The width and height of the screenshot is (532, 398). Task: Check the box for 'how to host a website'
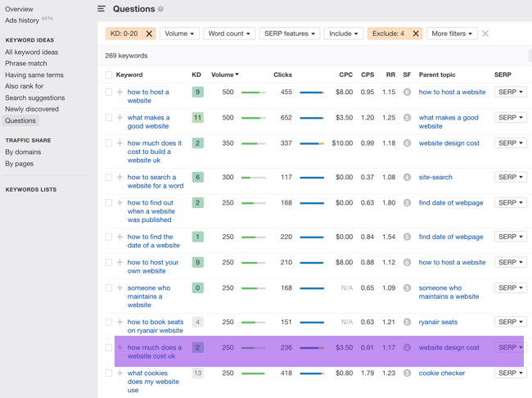[x=109, y=93]
